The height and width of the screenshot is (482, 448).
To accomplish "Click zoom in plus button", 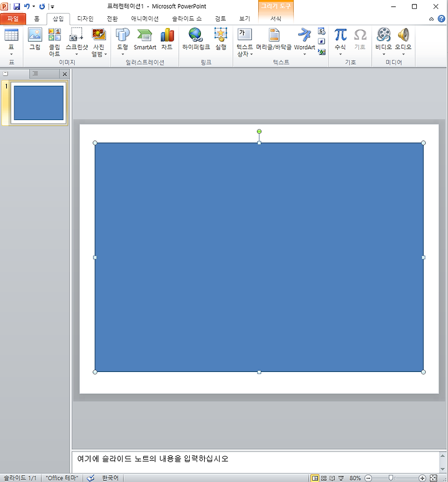I will (422, 478).
